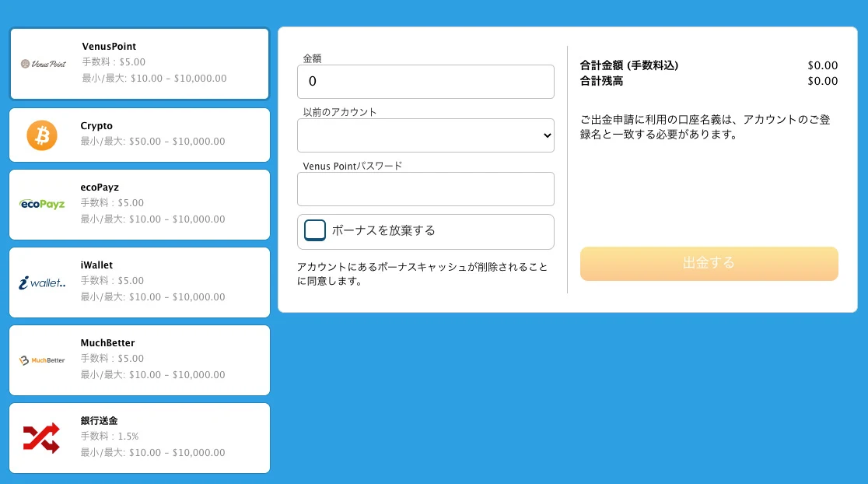Screen dimensions: 868x484
Task: Choose Crypto withdrawal method title
Action: click(96, 126)
